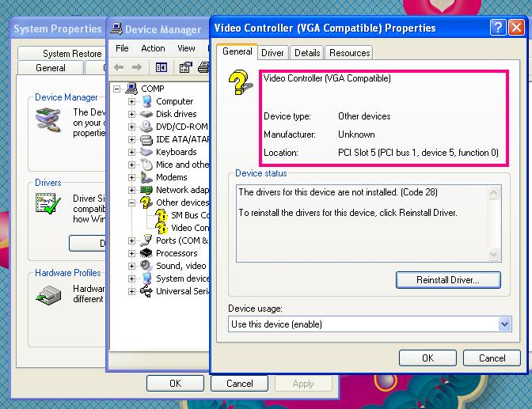The width and height of the screenshot is (532, 409).
Task: Click the Device status scroll down arrow
Action: [494, 254]
